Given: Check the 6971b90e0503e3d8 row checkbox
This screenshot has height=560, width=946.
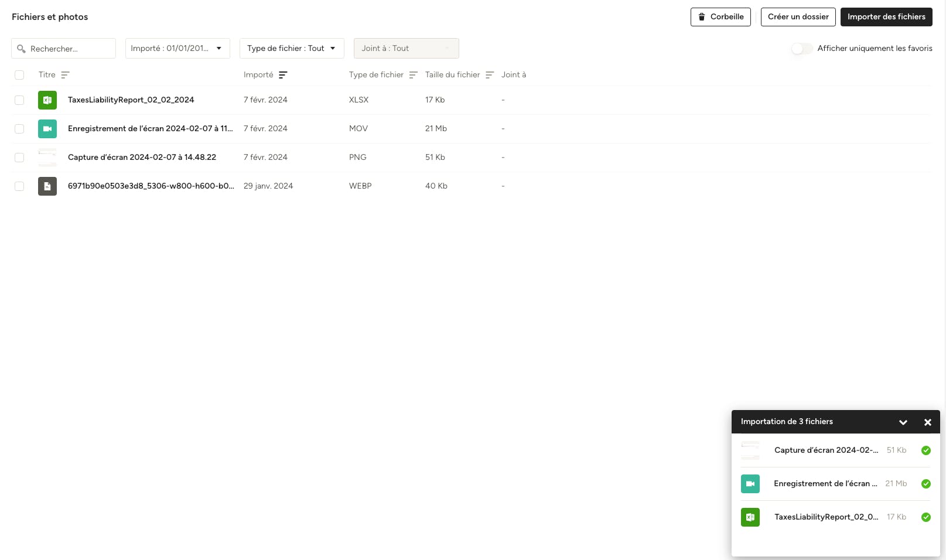Looking at the screenshot, I should [x=19, y=186].
